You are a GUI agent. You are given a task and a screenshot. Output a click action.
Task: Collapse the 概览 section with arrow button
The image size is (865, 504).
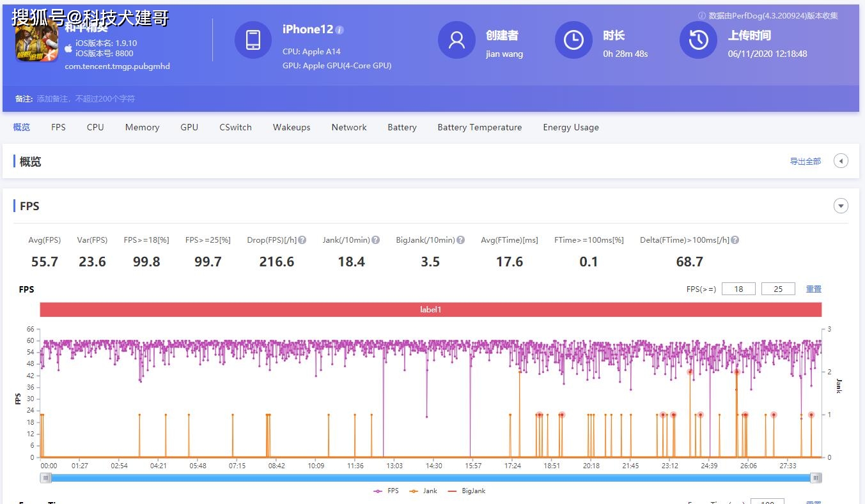coord(841,161)
